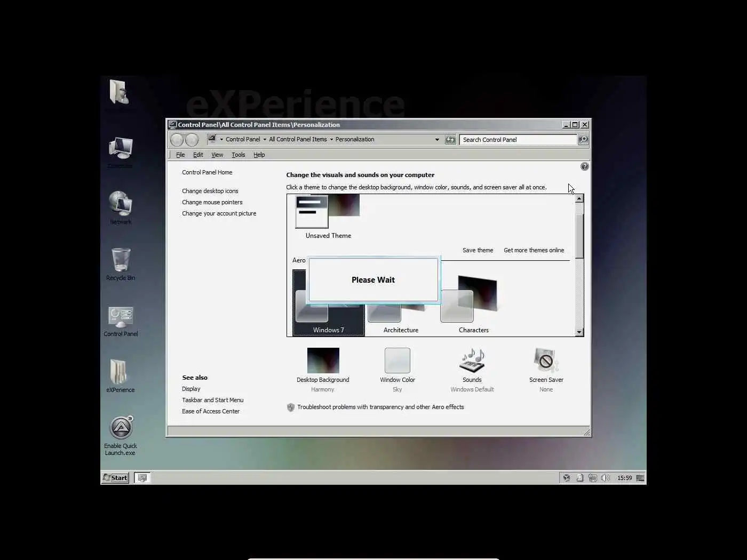The image size is (747, 560).
Task: Click the refresh button beside address bar
Action: point(450,140)
